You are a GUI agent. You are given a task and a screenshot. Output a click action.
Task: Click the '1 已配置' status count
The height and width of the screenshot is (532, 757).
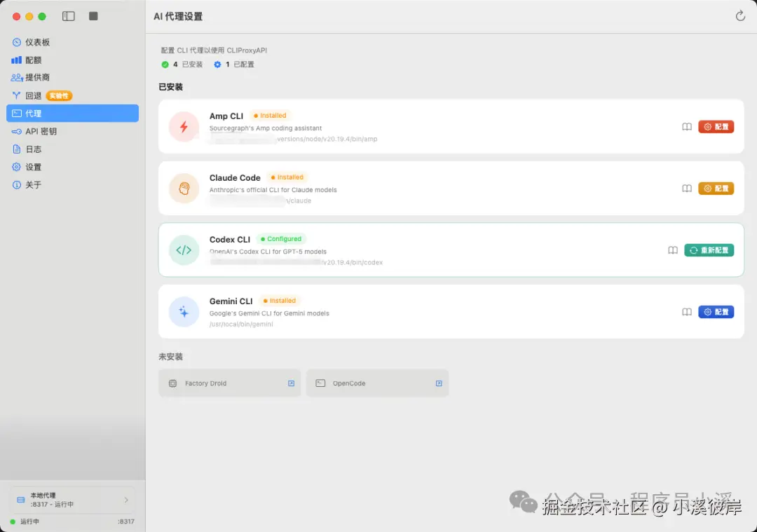[234, 64]
